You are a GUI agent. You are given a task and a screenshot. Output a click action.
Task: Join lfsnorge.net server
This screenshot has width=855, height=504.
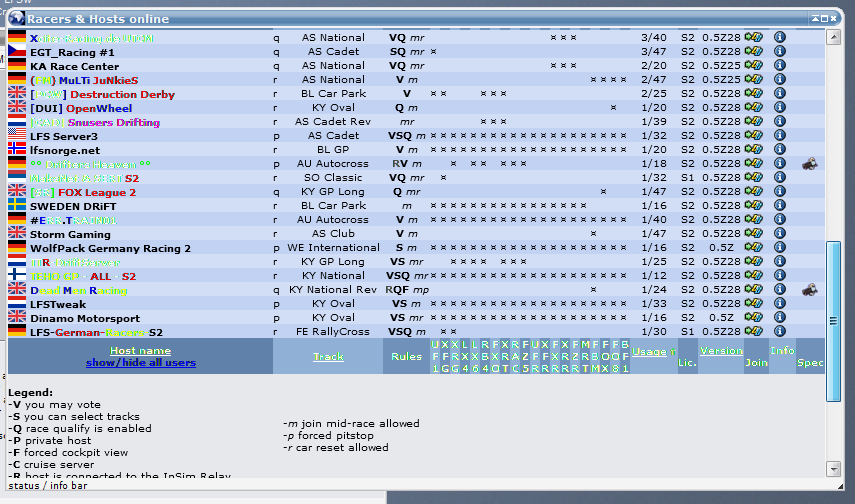754,149
